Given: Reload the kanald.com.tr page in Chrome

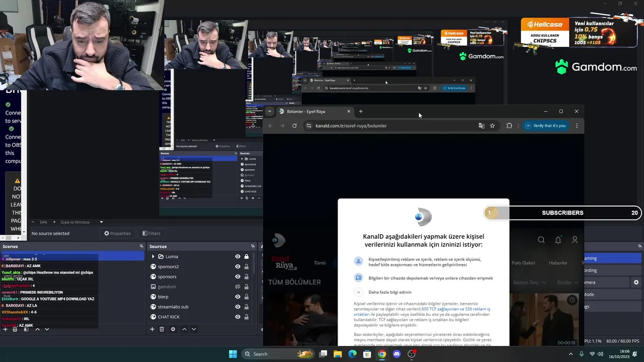Looking at the screenshot, I should [294, 126].
